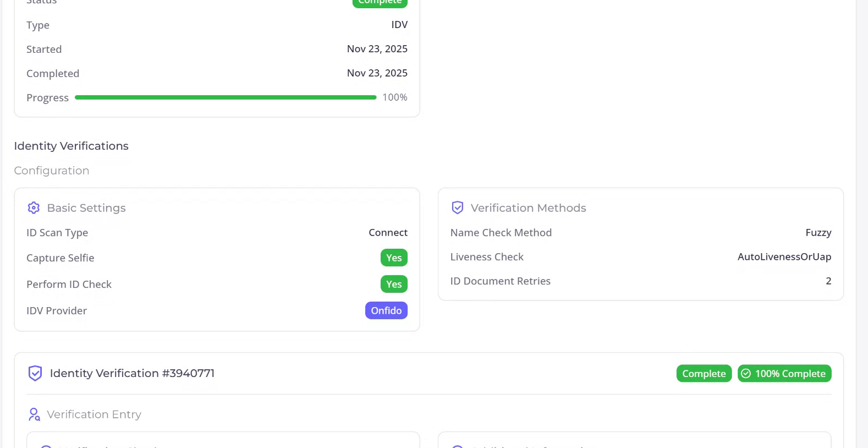This screenshot has width=868, height=448.
Task: Click the Started date Nov 23, 2025
Action: pyautogui.click(x=377, y=49)
